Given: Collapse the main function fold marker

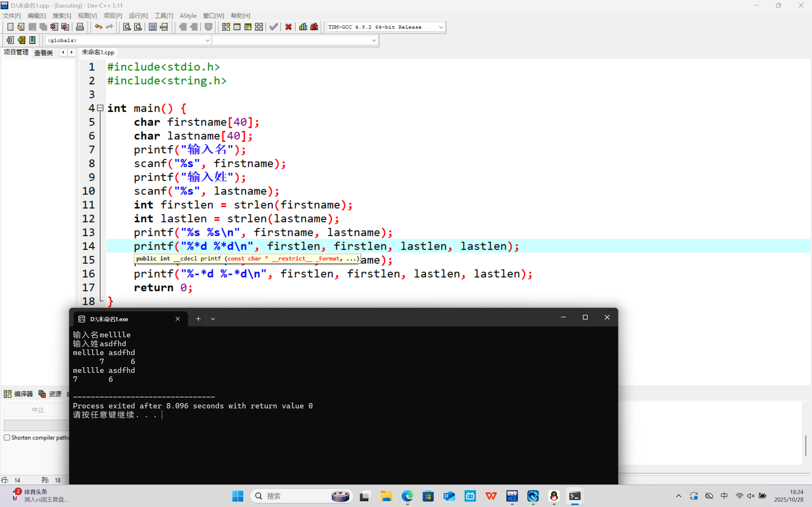Looking at the screenshot, I should (100, 108).
